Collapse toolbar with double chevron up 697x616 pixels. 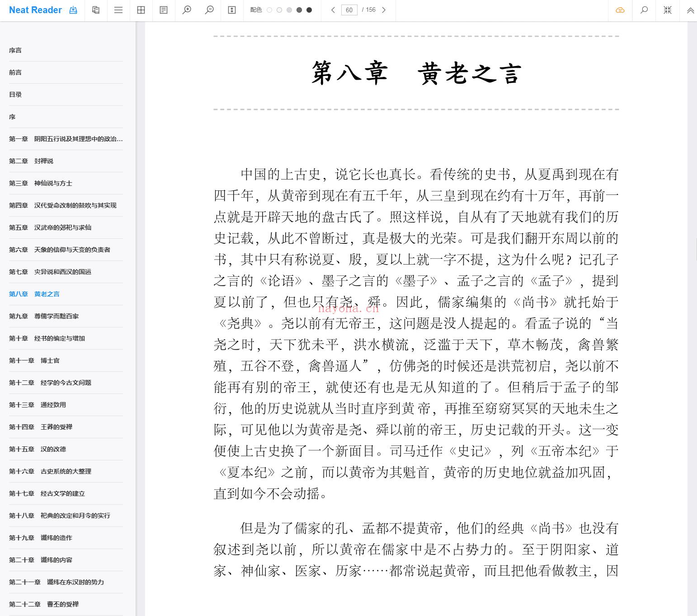click(x=690, y=10)
